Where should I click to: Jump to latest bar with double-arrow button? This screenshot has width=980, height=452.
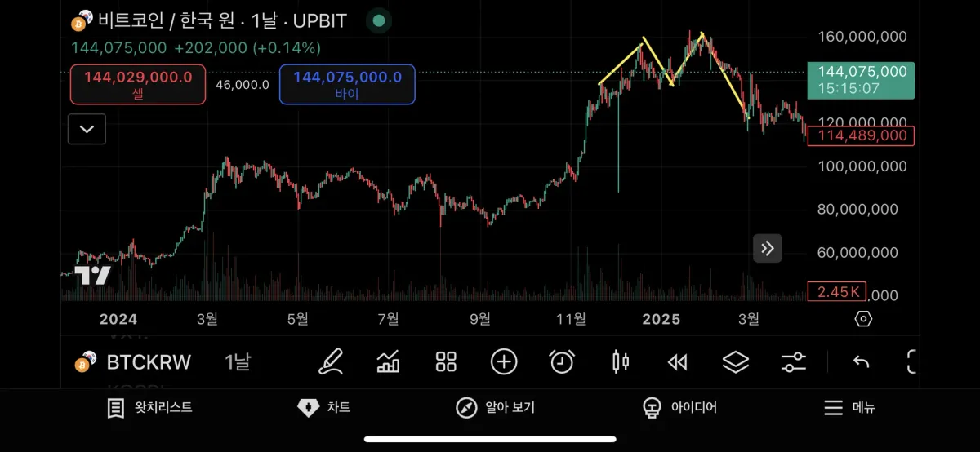(x=768, y=248)
